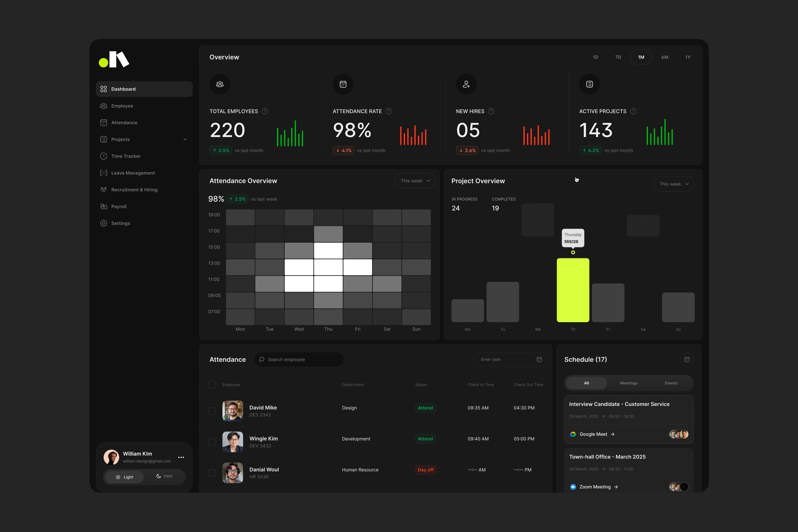Open Recruitment & Hiring from the sidebar

coord(134,190)
